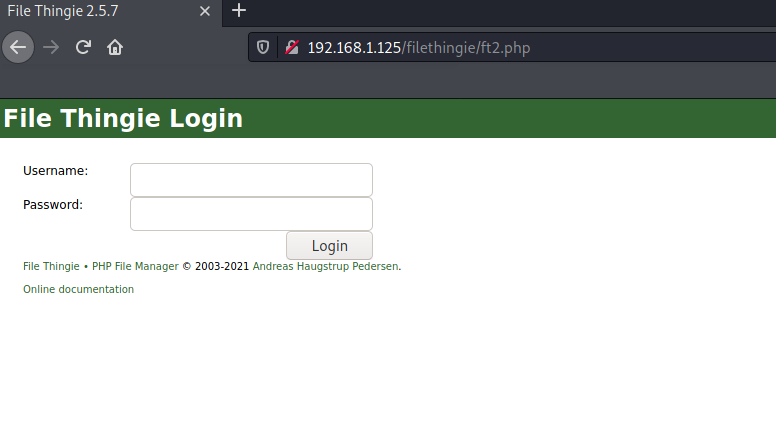Click the insecure connection padlock icon
Screen dimensions: 776x424
(x=291, y=47)
